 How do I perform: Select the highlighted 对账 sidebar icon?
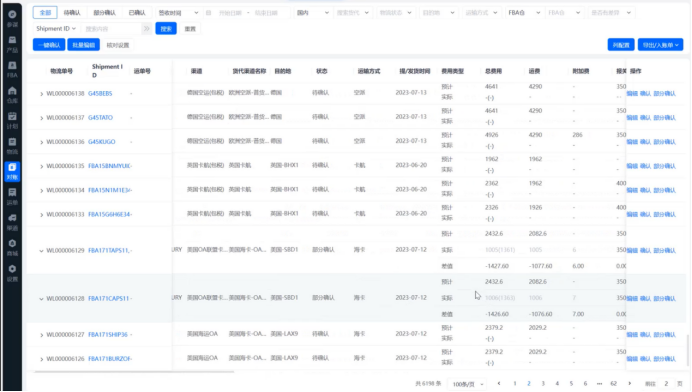point(12,171)
